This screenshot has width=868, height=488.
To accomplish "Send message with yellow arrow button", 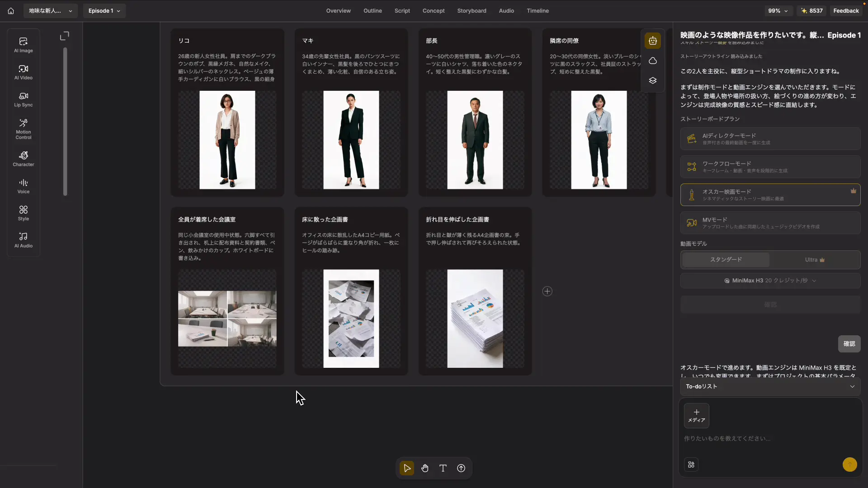I will (850, 465).
